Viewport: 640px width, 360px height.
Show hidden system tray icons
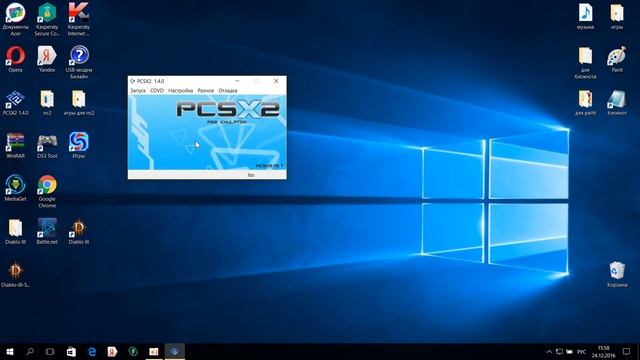pos(549,352)
